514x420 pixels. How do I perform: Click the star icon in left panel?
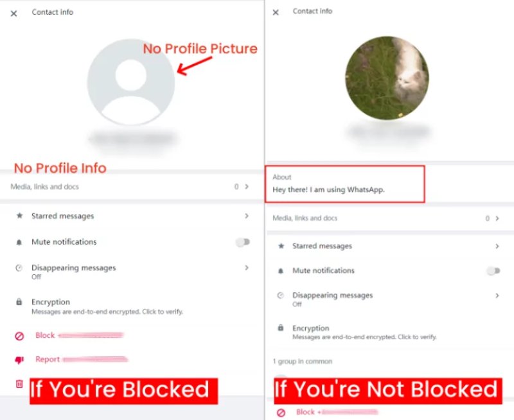pyautogui.click(x=20, y=216)
